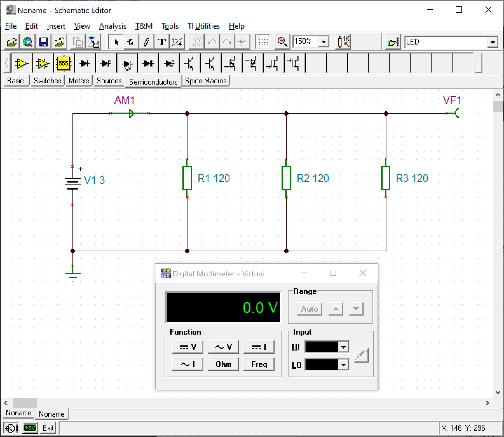Click the multimeter probe icon
Image resolution: width=504 pixels, height=437 pixels.
361,355
